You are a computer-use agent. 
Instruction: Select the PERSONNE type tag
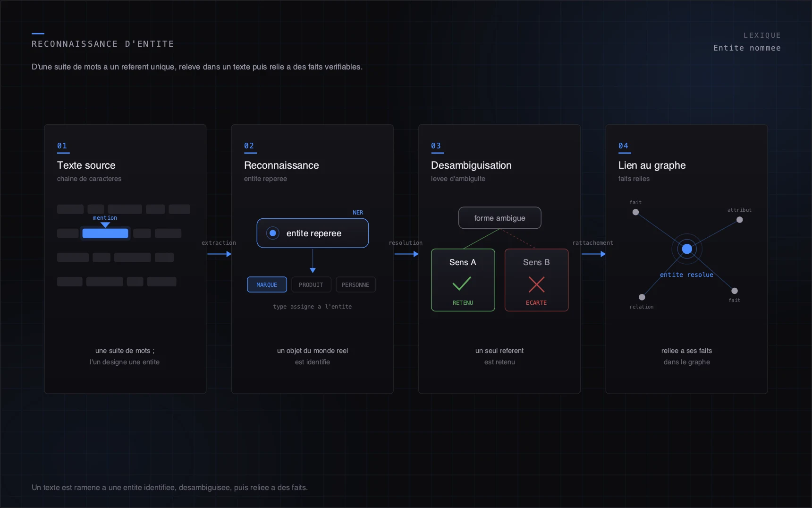(x=355, y=284)
